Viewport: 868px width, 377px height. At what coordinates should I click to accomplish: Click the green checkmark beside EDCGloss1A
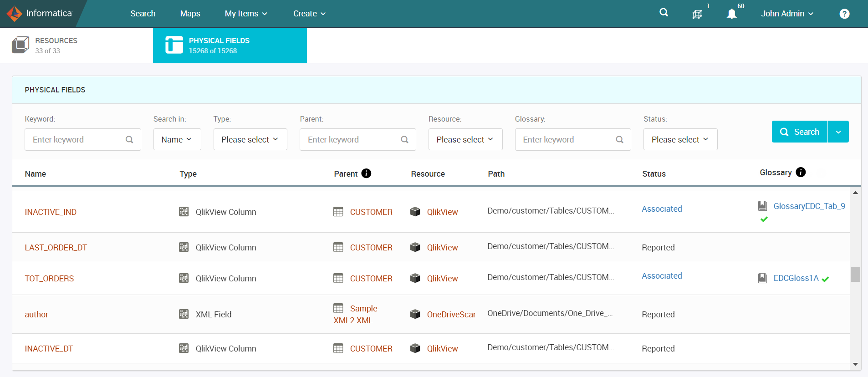click(826, 279)
